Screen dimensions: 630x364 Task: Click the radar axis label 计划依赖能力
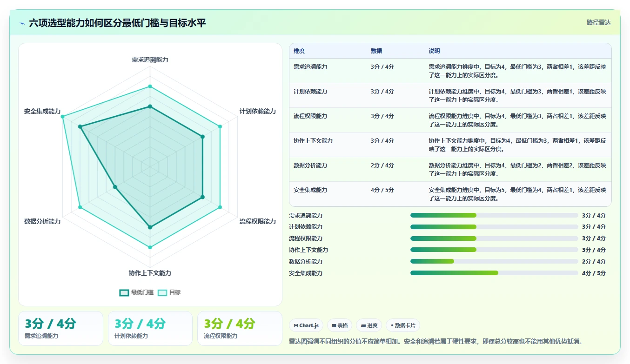pyautogui.click(x=258, y=112)
